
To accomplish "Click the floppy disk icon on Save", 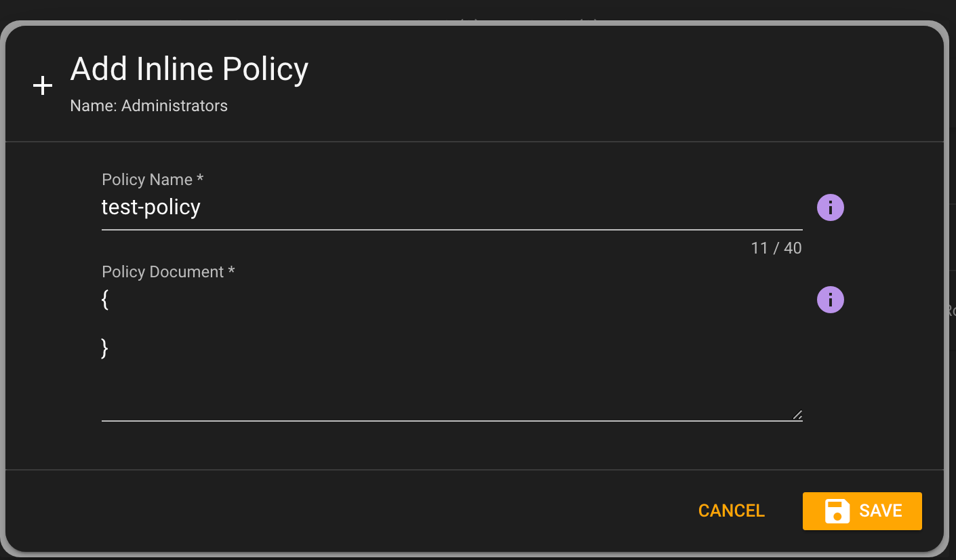I will (x=837, y=511).
